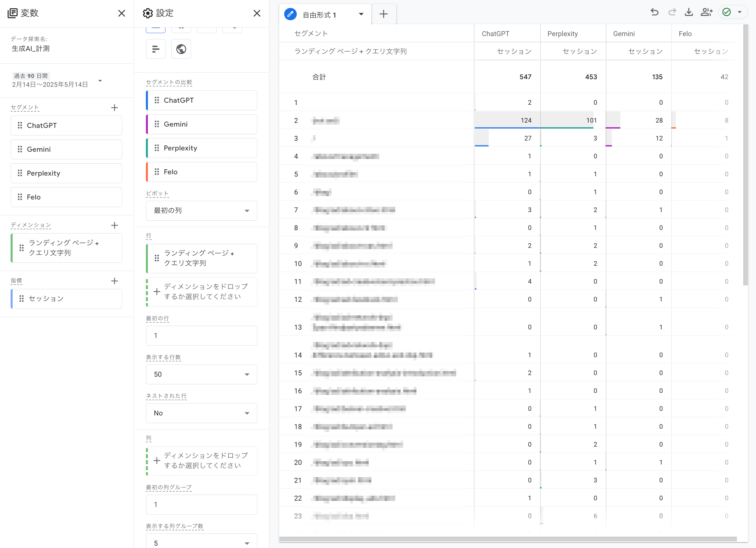The width and height of the screenshot is (756, 548).
Task: Click the 変数 panel icon
Action: click(12, 13)
